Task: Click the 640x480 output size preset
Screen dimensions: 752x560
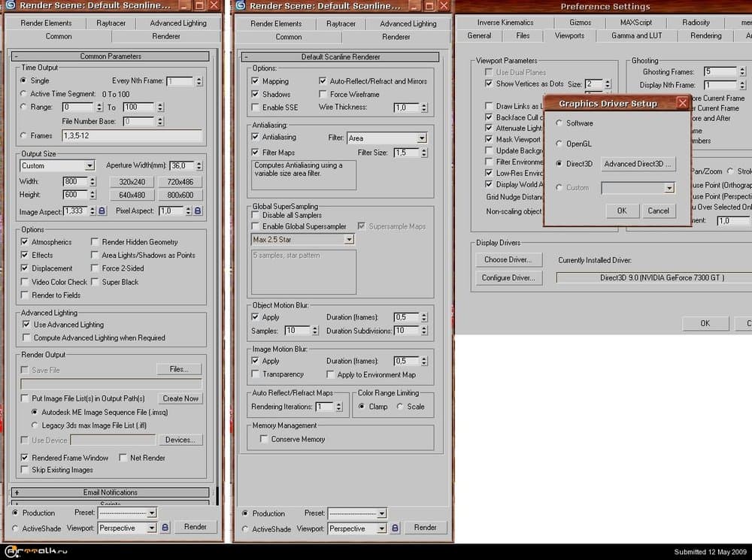Action: pyautogui.click(x=132, y=195)
